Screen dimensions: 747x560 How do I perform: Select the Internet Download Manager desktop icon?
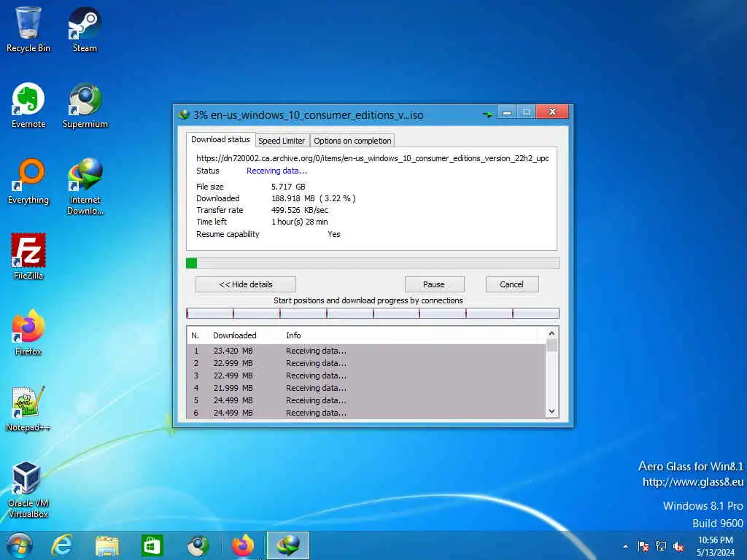(85, 187)
